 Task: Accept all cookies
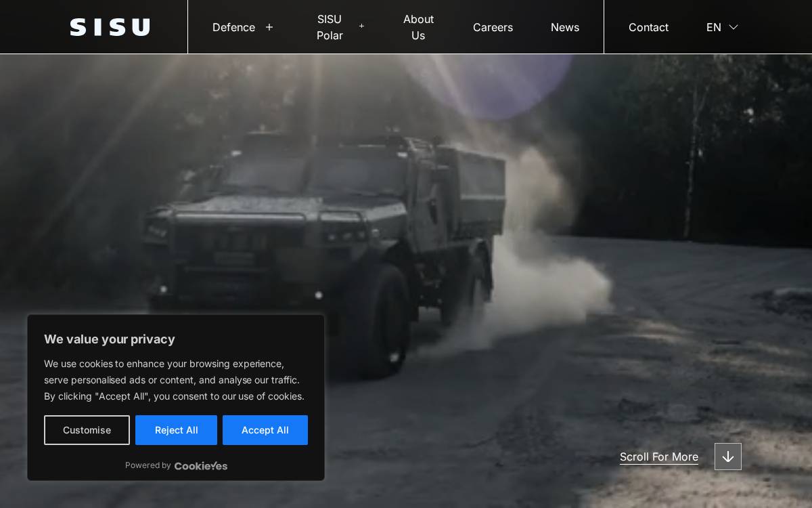point(265,430)
